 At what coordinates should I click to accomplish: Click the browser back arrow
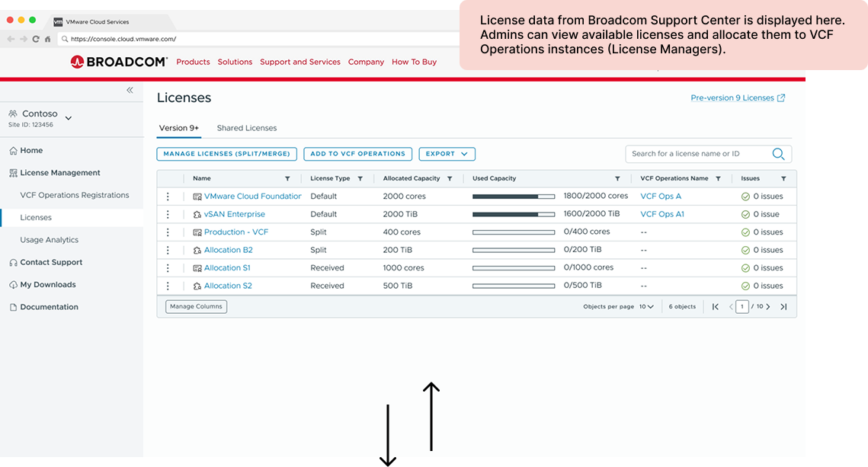click(11, 39)
